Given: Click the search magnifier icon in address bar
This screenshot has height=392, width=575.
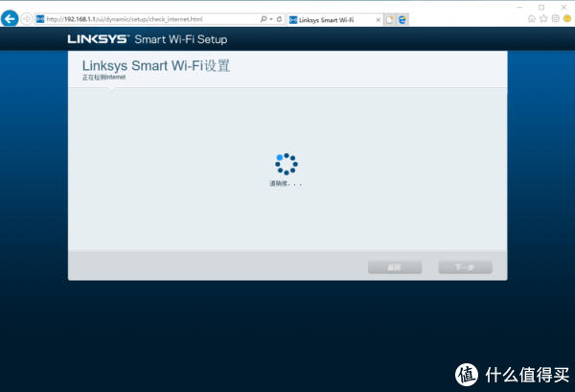Looking at the screenshot, I should (264, 19).
